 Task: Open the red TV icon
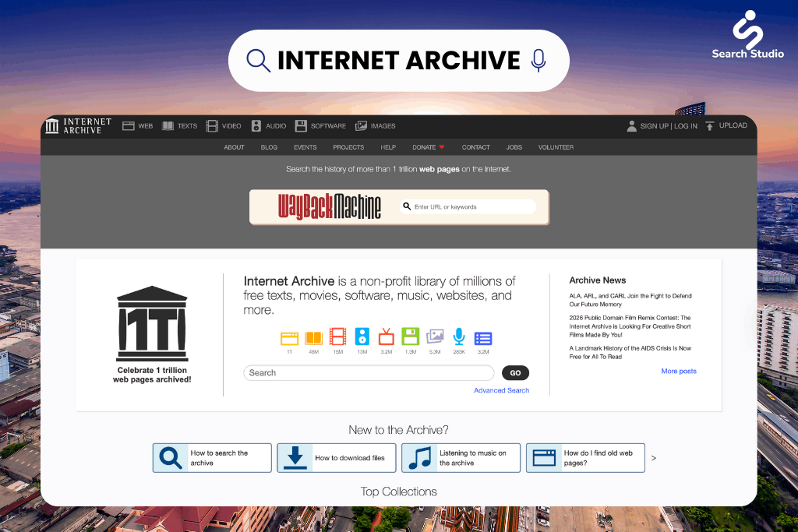coord(386,337)
